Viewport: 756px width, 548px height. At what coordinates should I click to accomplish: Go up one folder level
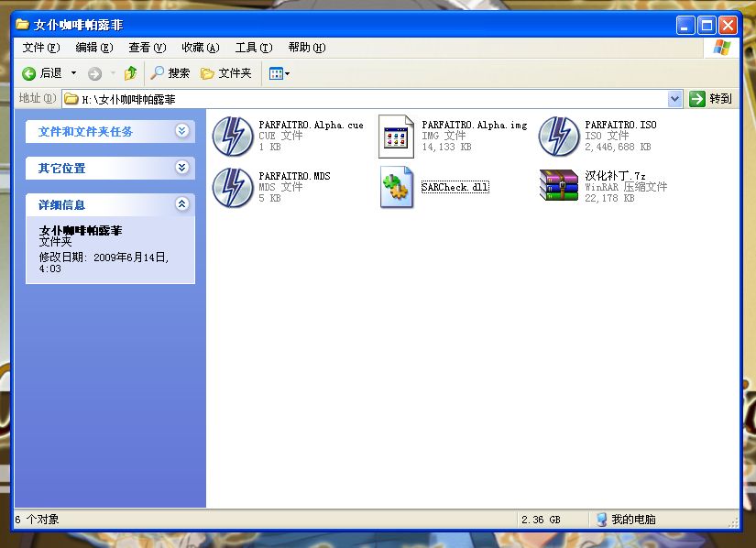[x=130, y=73]
